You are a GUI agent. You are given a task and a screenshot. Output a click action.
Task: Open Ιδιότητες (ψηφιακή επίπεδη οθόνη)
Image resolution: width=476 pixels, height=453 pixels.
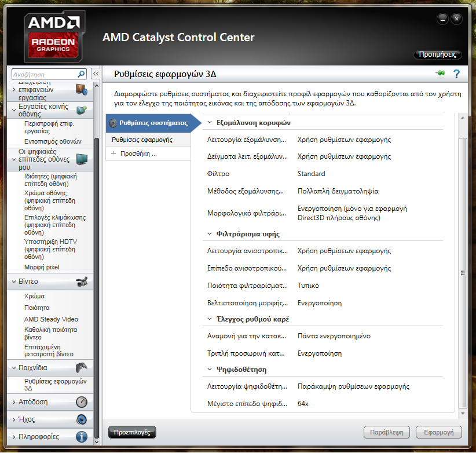tap(50, 180)
